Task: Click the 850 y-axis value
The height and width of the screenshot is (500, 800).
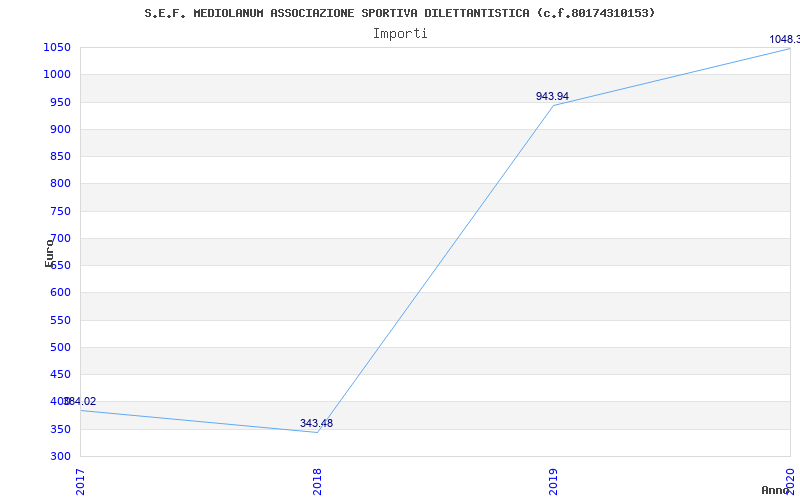Action: 60,156
